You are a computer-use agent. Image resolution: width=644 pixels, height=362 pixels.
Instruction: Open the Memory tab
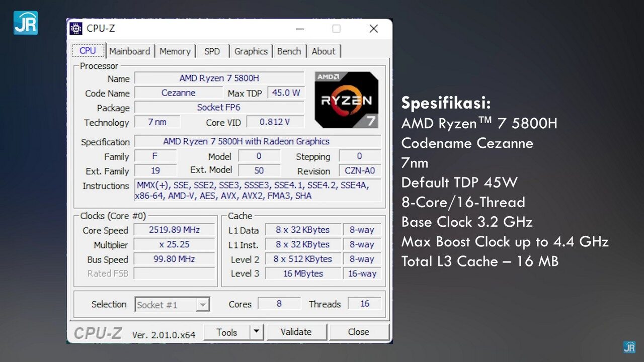click(x=175, y=51)
